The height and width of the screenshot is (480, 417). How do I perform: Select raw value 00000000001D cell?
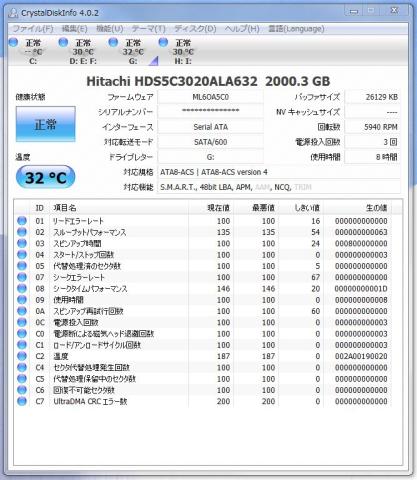pos(361,288)
